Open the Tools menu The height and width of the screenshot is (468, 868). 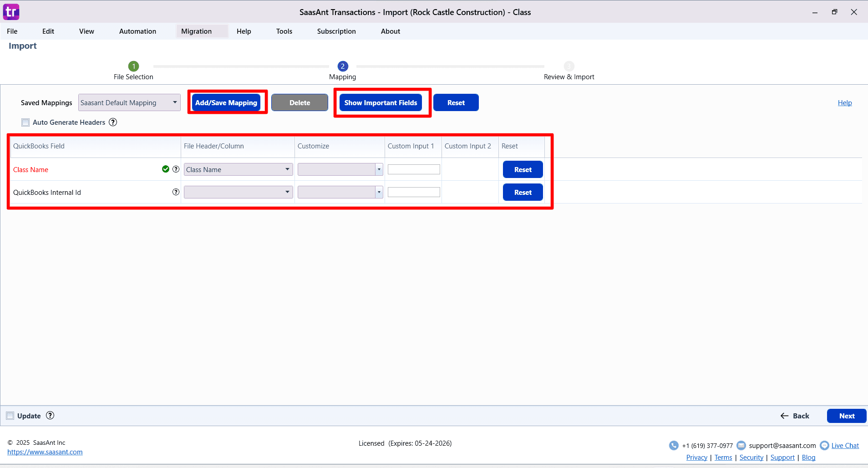[x=284, y=31]
